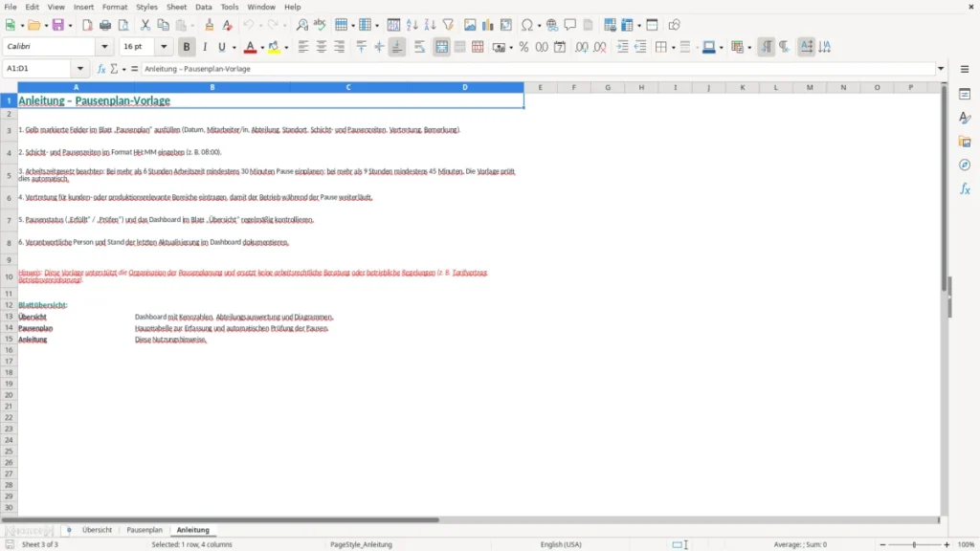Open the Font Name dropdown
This screenshot has height=551, width=980.
pyautogui.click(x=104, y=46)
